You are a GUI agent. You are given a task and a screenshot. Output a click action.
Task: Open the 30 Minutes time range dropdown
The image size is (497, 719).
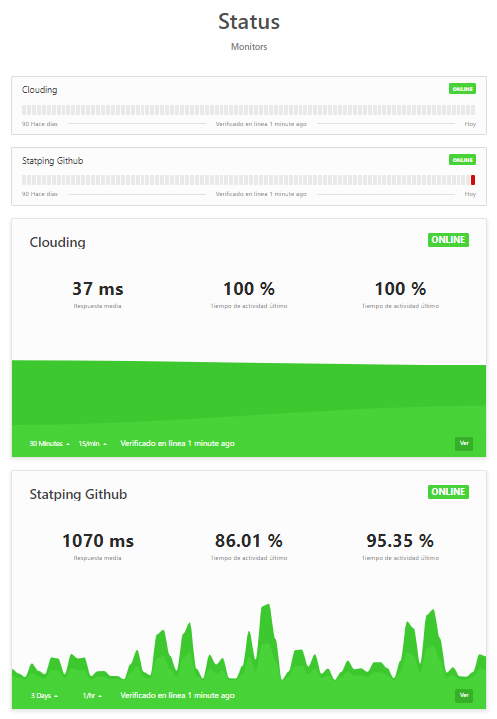[50, 443]
